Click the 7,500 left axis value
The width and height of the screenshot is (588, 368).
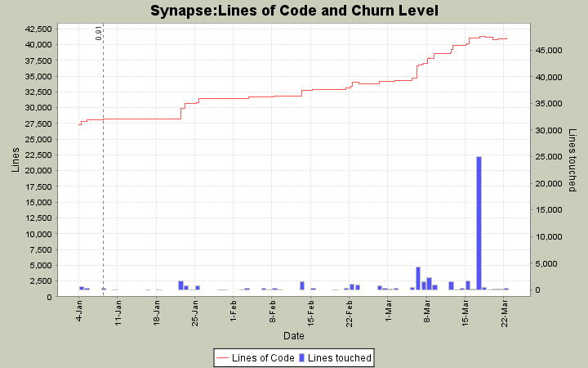point(41,249)
